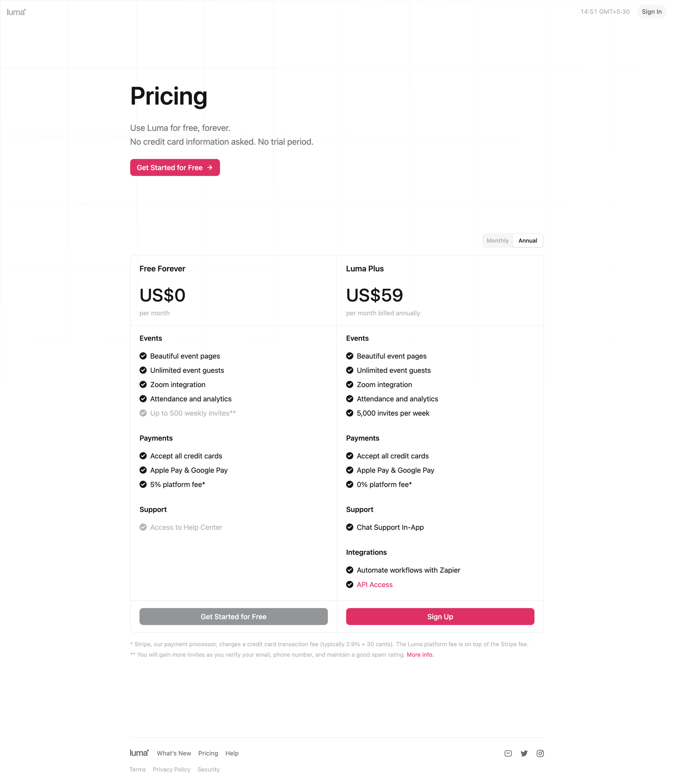Viewport: 674px width, 784px height.
Task: Click the grayed checkmark for Access to Help Center
Action: (x=143, y=527)
